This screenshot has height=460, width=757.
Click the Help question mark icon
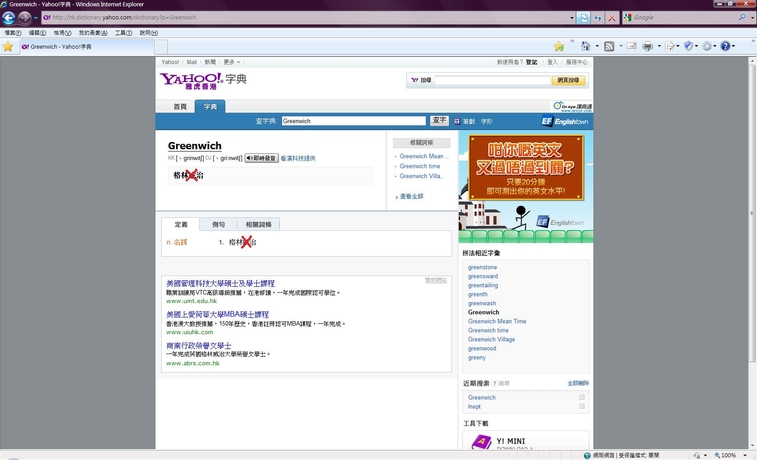point(726,47)
